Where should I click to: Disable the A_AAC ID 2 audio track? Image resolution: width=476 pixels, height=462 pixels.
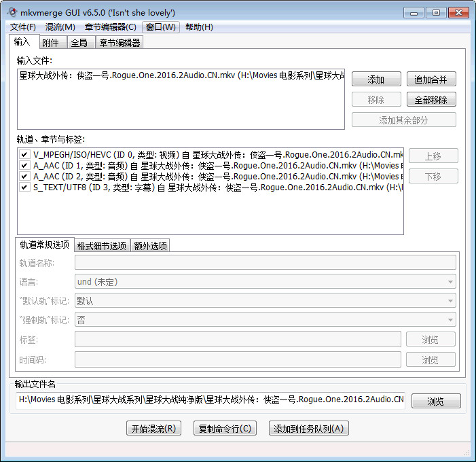click(x=24, y=176)
